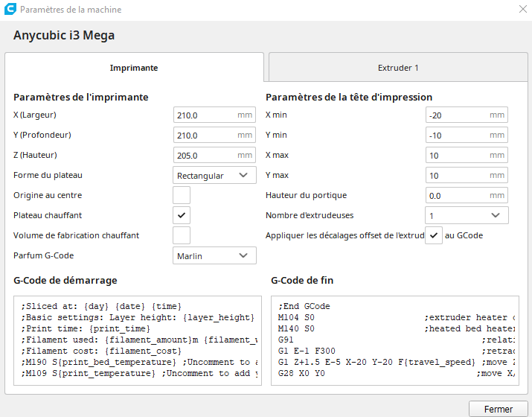Click the Cura logo in the title bar
The image size is (532, 417).
point(10,10)
